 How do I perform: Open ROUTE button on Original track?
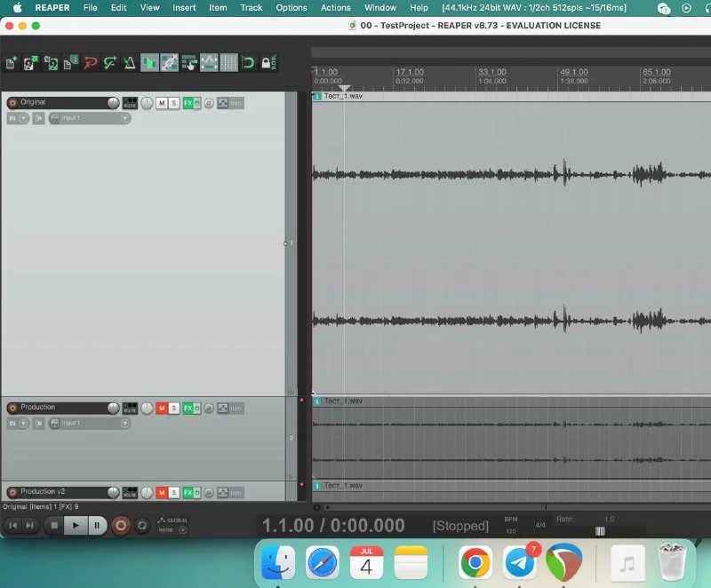click(x=130, y=103)
